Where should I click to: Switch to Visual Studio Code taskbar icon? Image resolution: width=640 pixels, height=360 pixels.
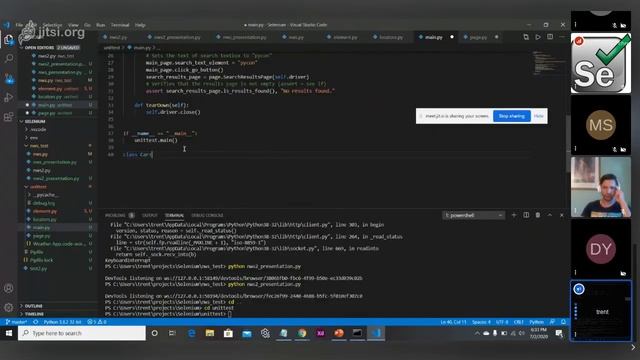pyautogui.click(x=376, y=333)
